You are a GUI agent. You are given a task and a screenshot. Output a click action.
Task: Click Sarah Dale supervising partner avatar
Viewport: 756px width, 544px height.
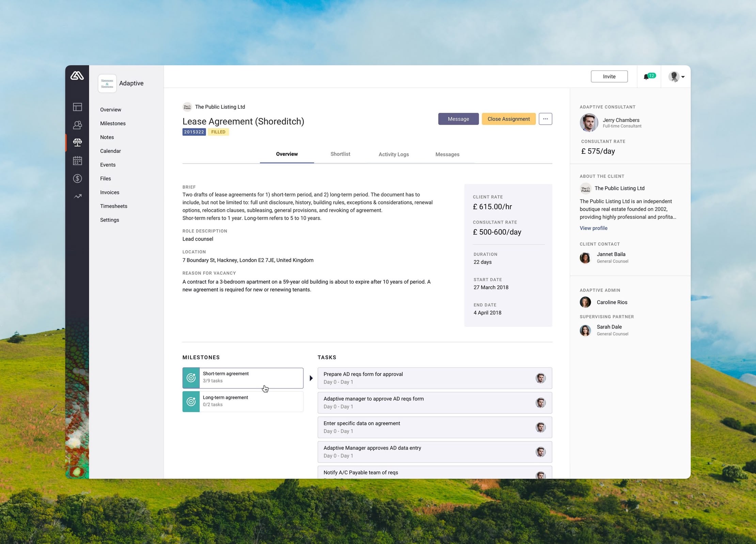click(x=585, y=330)
